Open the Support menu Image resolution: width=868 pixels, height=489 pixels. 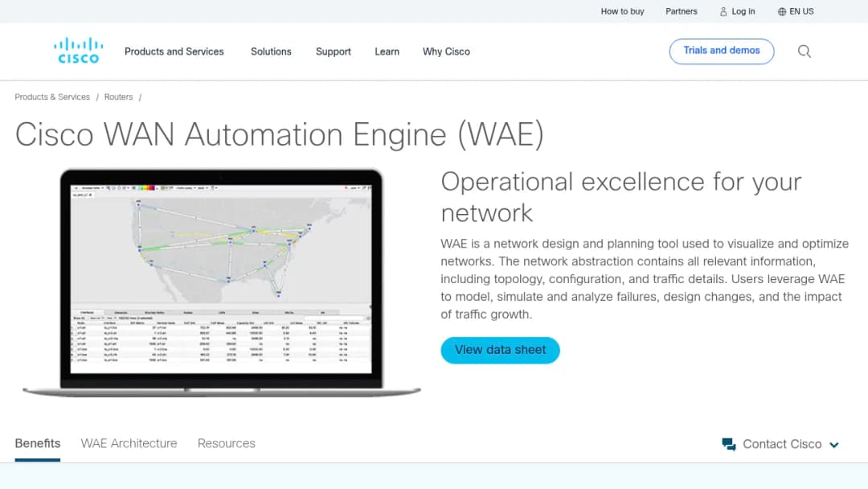tap(334, 51)
